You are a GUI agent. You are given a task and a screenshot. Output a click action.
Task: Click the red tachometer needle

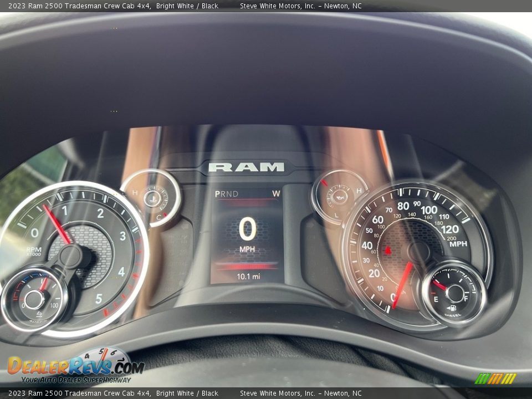[x=57, y=224]
